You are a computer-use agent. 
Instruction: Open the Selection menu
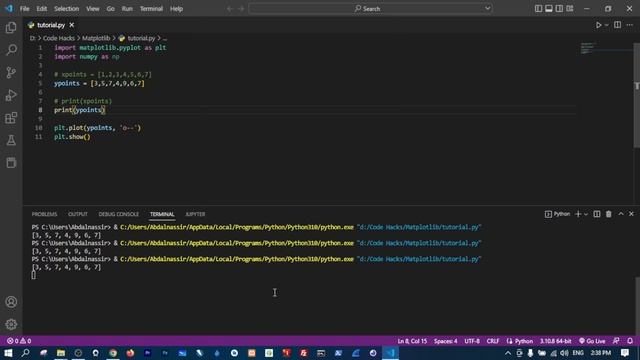[x=67, y=9]
